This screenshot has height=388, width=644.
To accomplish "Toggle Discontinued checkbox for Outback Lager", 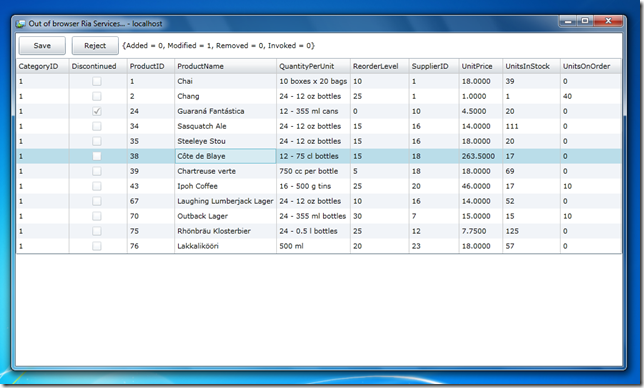I will pos(97,216).
